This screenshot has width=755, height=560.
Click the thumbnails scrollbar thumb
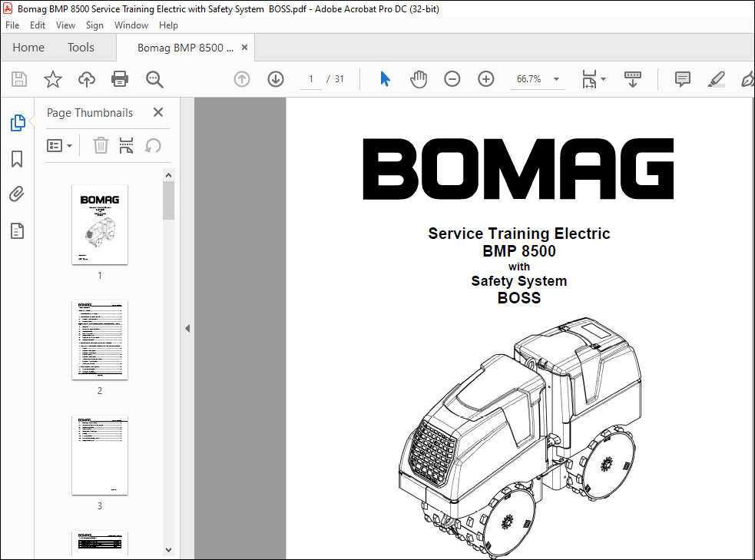[168, 200]
